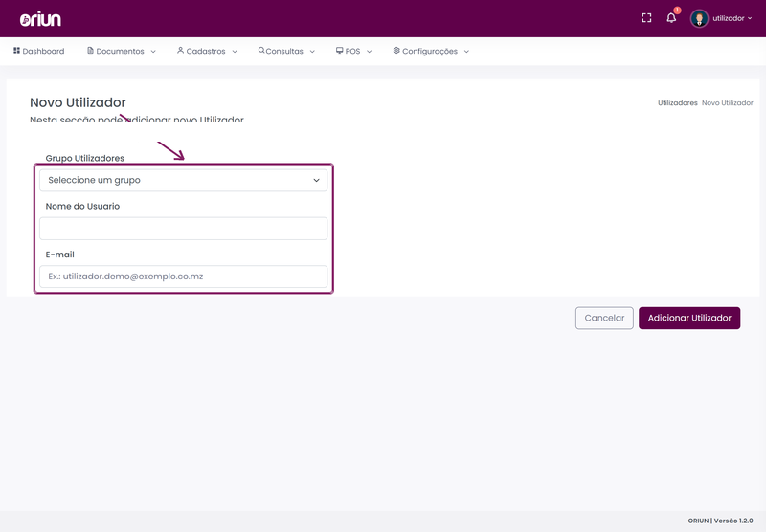Viewport: 766px width, 532px height.
Task: Expand the Cadastros chevron
Action: (234, 52)
